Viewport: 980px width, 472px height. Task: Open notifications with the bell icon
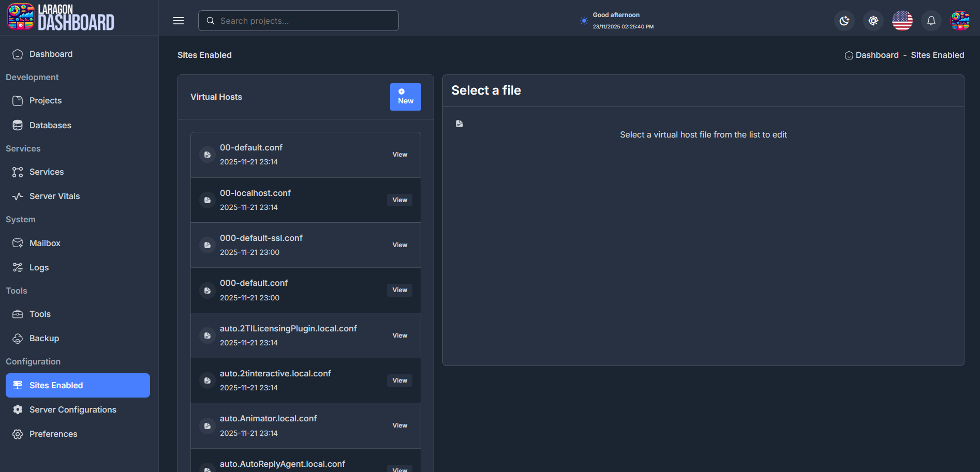(931, 21)
